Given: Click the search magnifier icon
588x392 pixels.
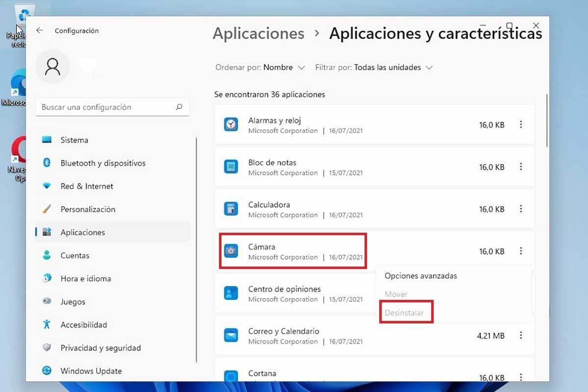Looking at the screenshot, I should pyautogui.click(x=179, y=107).
